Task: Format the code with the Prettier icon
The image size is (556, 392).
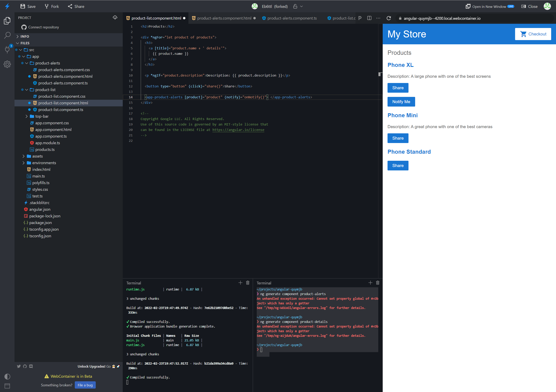Action: 360,18
